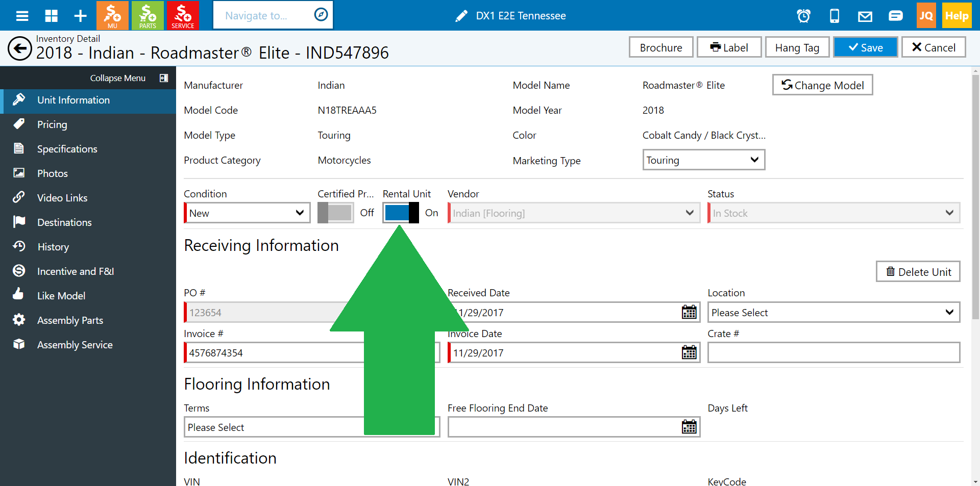Select Unit Information in sidebar

[x=88, y=100]
